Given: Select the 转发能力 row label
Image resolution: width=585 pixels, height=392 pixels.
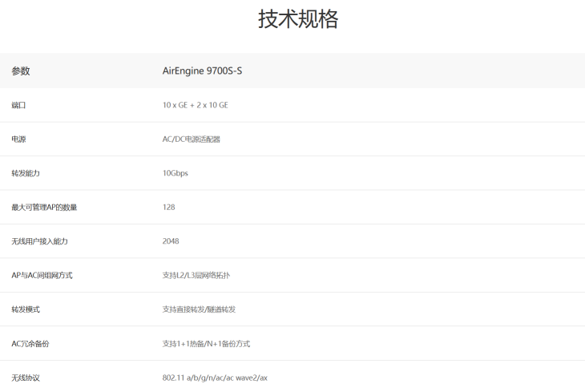Looking at the screenshot, I should pos(26,173).
